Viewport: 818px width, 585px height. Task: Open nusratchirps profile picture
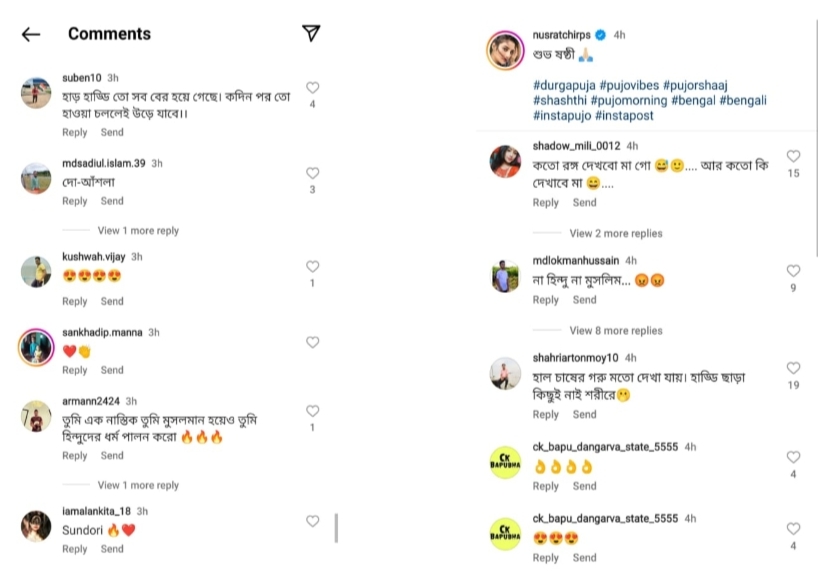505,50
